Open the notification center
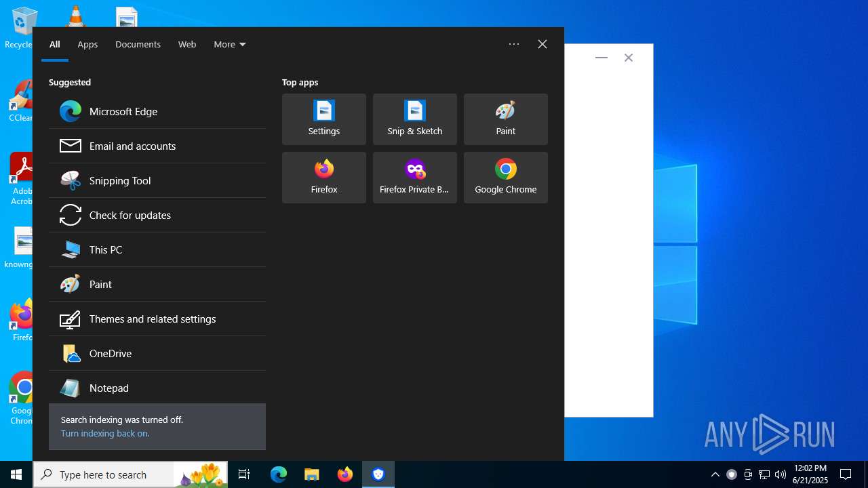This screenshot has height=488, width=868. 846,474
